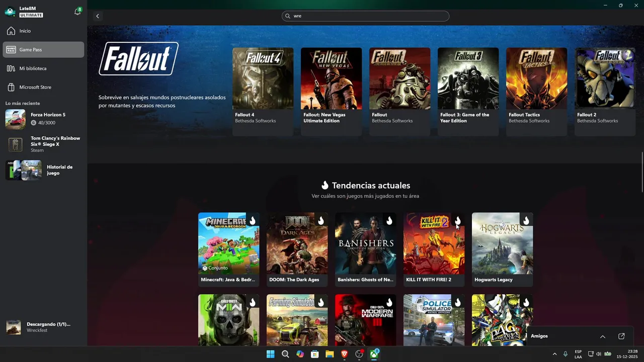Select Game Pass in the sidebar

[43, 50]
